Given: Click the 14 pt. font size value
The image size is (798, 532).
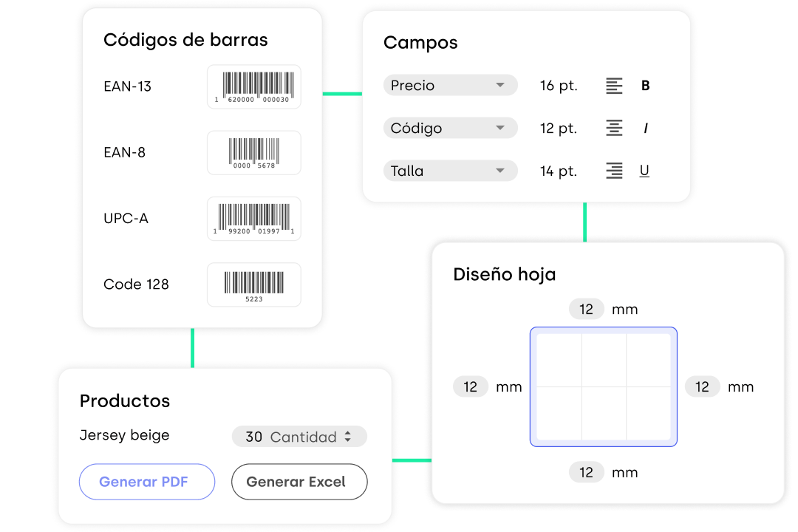Looking at the screenshot, I should point(559,171).
